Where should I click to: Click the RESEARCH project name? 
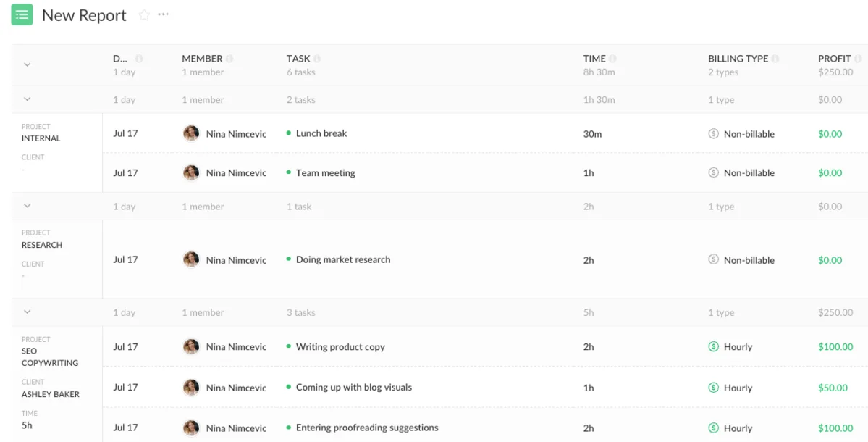[x=42, y=245]
